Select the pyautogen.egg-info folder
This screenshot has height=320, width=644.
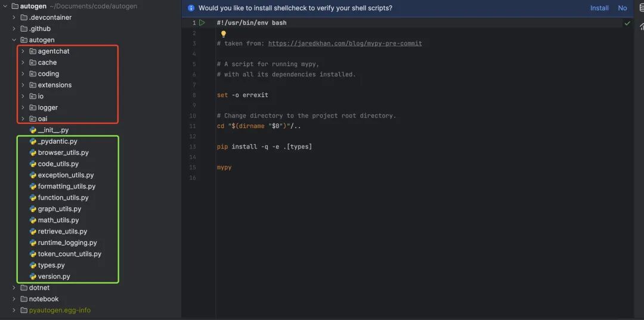click(x=60, y=310)
